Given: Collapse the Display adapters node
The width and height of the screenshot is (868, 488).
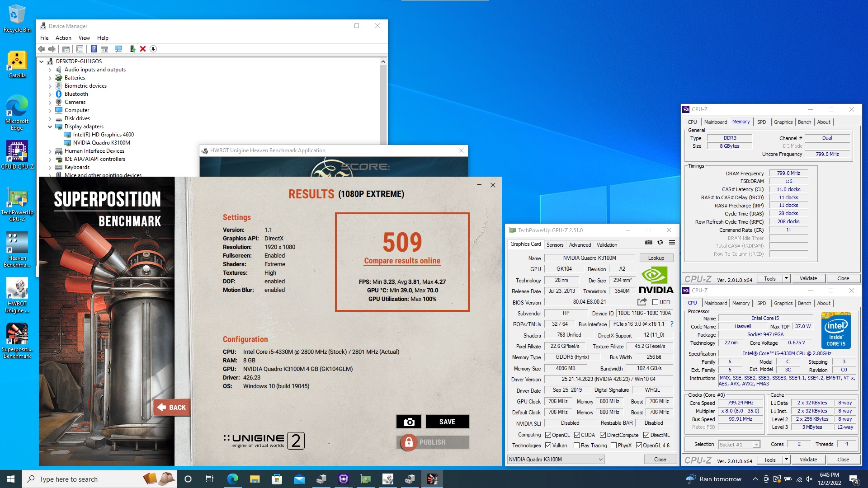Looking at the screenshot, I should (50, 127).
